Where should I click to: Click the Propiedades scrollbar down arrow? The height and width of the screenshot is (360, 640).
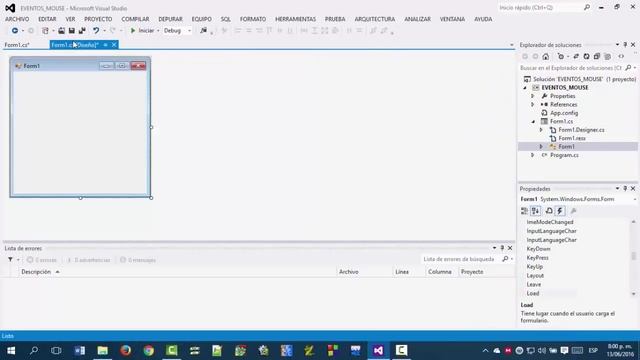(x=634, y=294)
